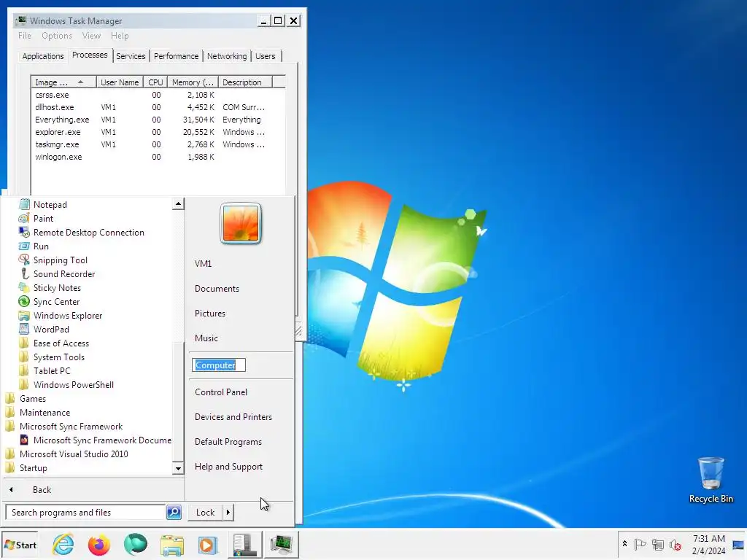Image resolution: width=747 pixels, height=560 pixels.
Task: Sort processes by the Memory column
Action: (x=193, y=82)
